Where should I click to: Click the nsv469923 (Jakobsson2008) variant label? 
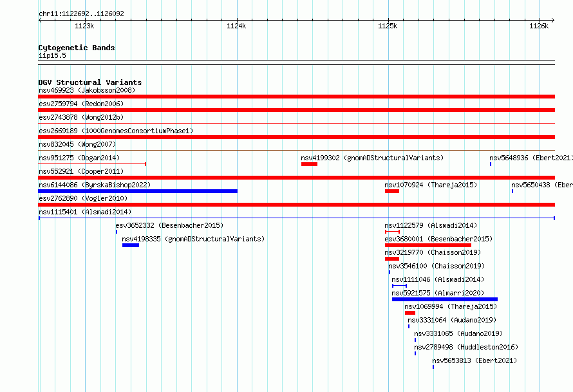(x=87, y=90)
